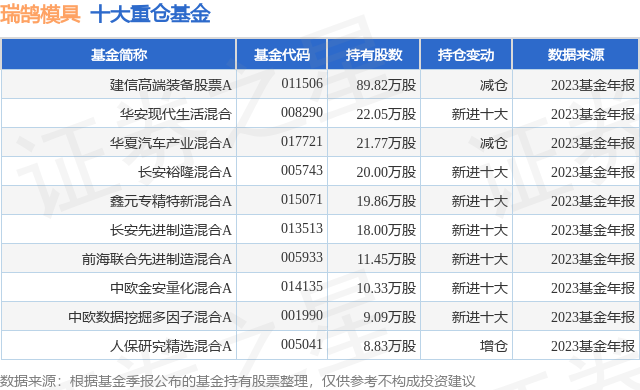The height and width of the screenshot is (390, 640).
Task: Click holdings value 11.45万股
Action: point(386,259)
